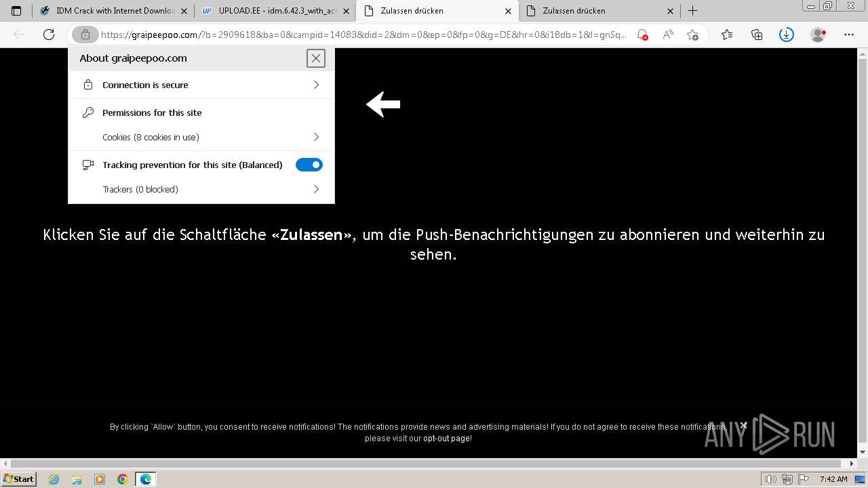Open Permissions for this site
Screen dimensions: 868x488
point(152,113)
